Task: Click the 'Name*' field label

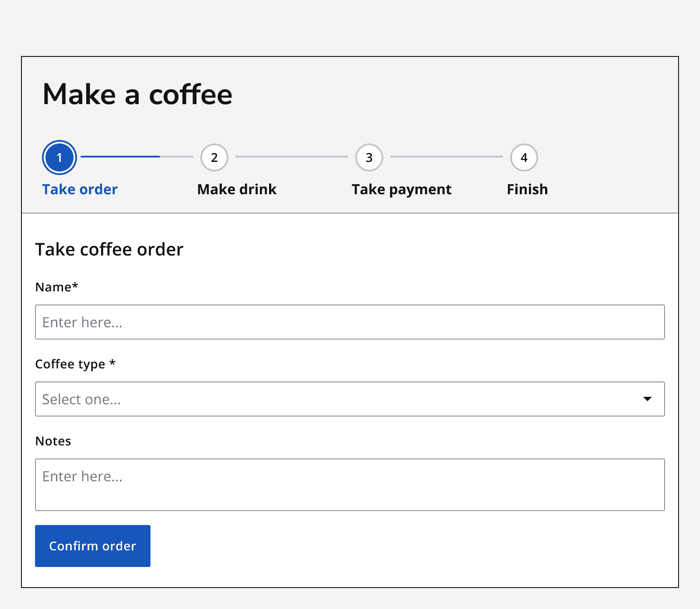Action: tap(56, 287)
